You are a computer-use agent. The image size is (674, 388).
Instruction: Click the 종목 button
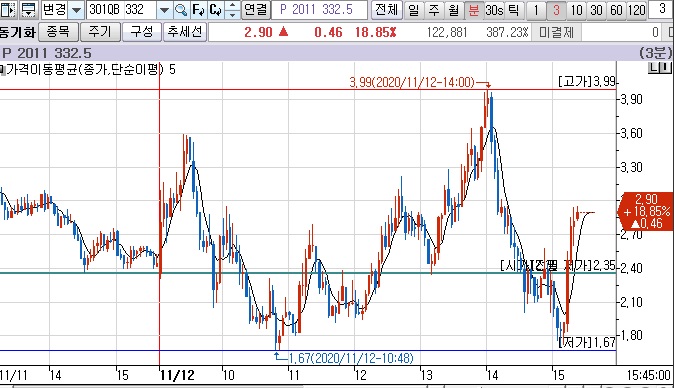coord(58,32)
